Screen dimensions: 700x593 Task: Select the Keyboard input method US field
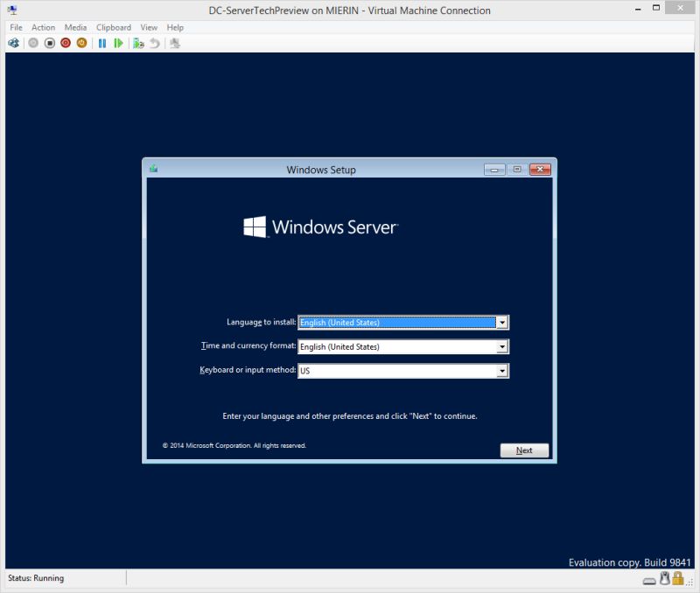click(403, 371)
